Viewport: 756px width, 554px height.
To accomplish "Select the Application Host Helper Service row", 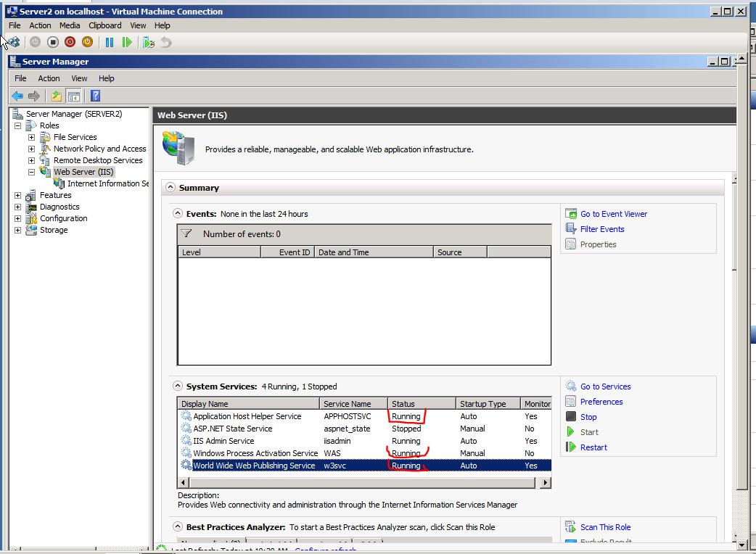I will click(x=364, y=416).
